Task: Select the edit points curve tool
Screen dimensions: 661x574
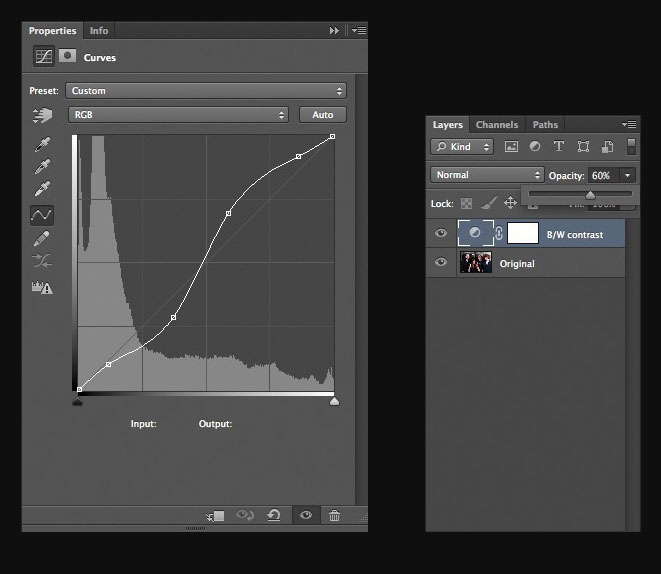Action: (42, 215)
